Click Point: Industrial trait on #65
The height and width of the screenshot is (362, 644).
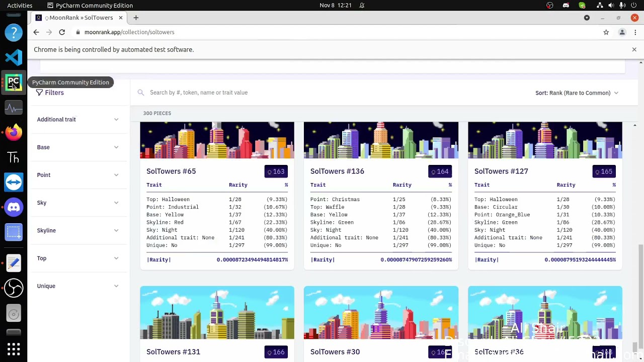click(173, 207)
